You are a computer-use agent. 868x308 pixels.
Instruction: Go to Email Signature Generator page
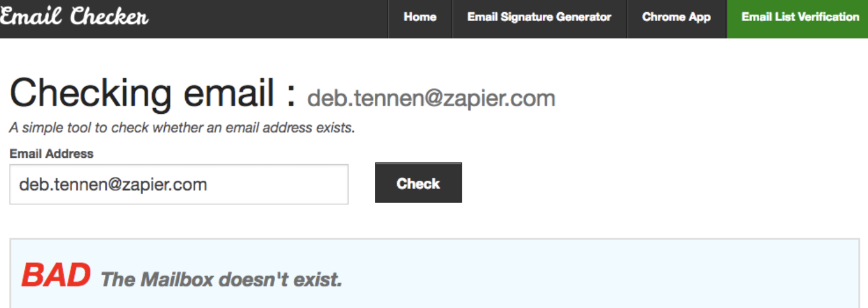tap(539, 17)
